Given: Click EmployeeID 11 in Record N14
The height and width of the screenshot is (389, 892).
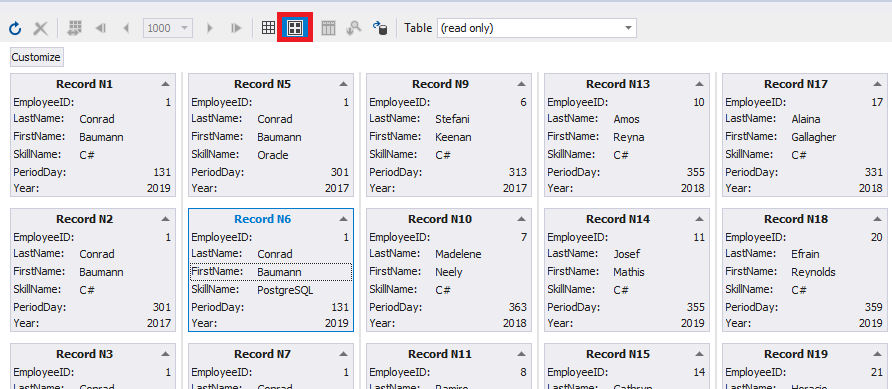Looking at the screenshot, I should point(699,237).
